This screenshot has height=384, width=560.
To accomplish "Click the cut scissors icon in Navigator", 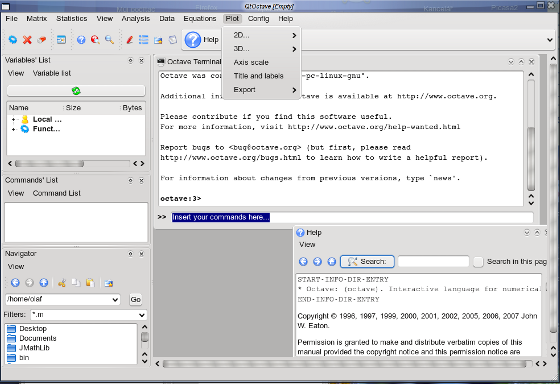I will pyautogui.click(x=62, y=283).
